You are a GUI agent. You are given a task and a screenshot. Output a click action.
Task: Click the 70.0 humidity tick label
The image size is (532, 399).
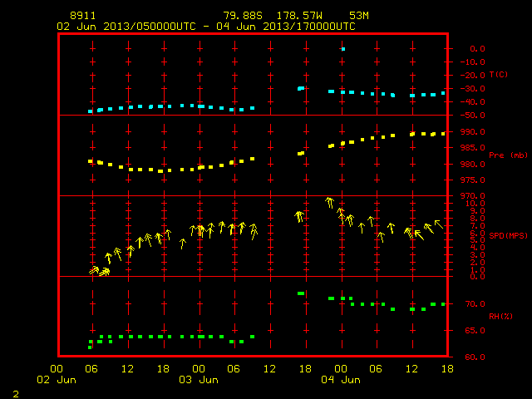(475, 303)
